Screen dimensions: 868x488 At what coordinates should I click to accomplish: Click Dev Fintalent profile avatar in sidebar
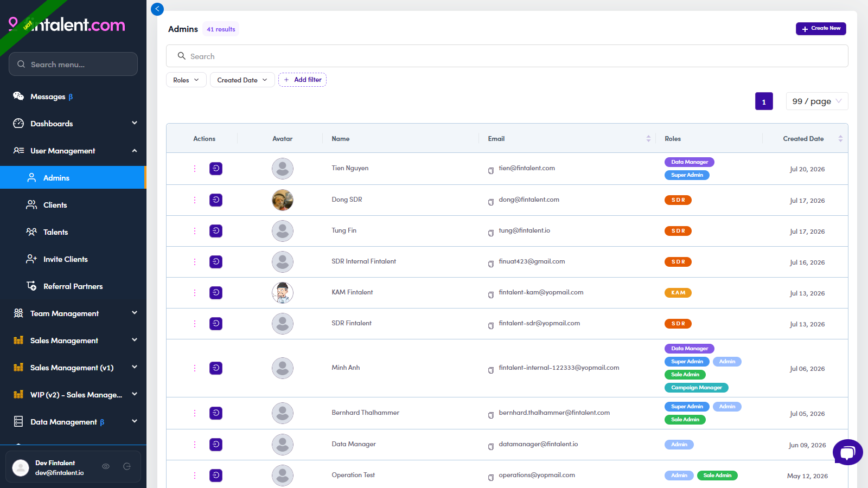[x=21, y=467]
